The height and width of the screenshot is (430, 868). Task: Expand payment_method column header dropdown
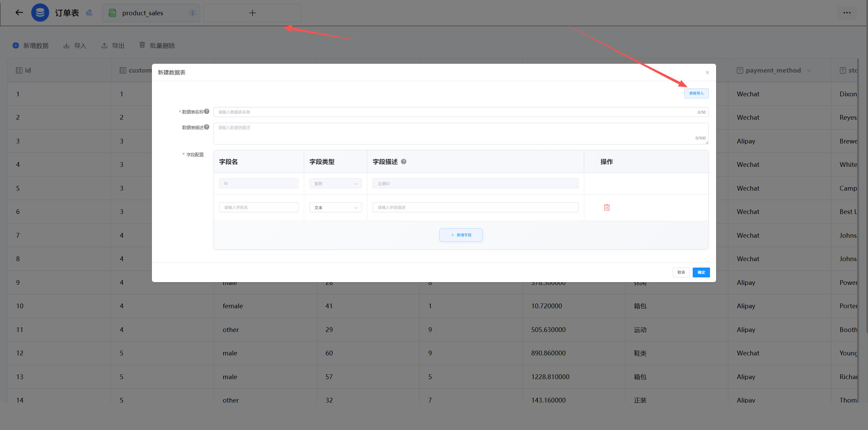pyautogui.click(x=809, y=71)
